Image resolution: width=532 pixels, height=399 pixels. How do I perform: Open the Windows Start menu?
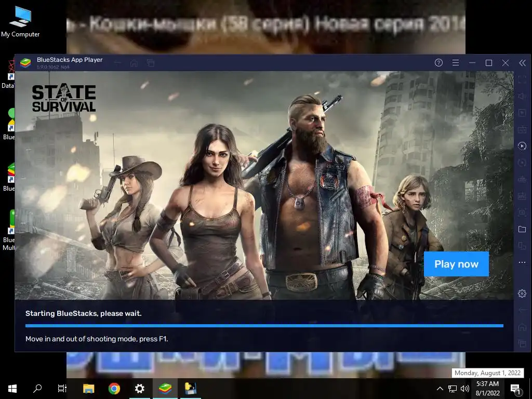coord(12,389)
